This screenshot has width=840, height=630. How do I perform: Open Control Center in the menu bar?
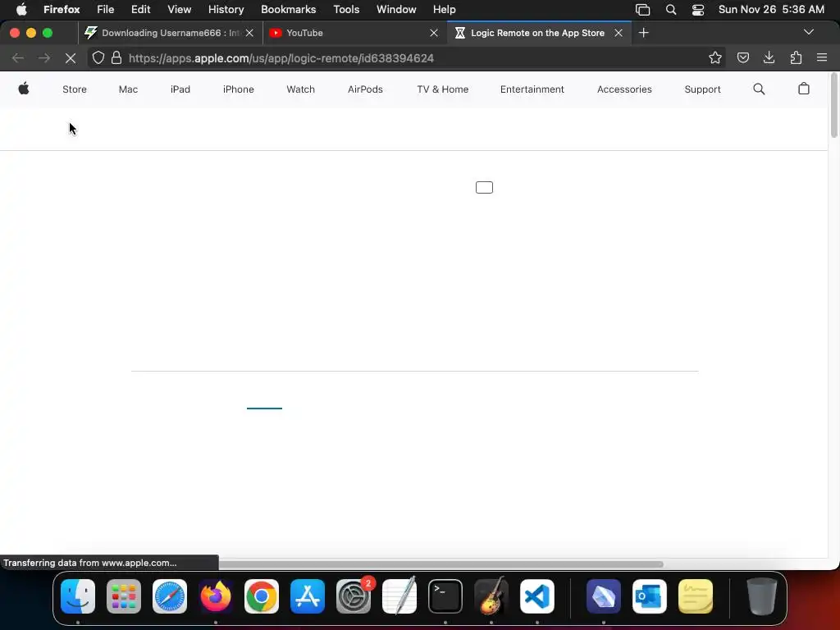(698, 10)
